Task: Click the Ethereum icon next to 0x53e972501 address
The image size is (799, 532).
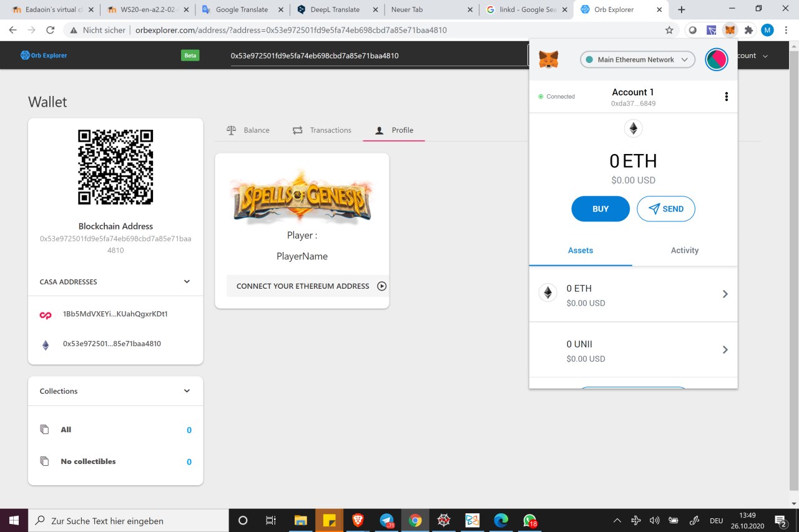Action: pyautogui.click(x=46, y=344)
